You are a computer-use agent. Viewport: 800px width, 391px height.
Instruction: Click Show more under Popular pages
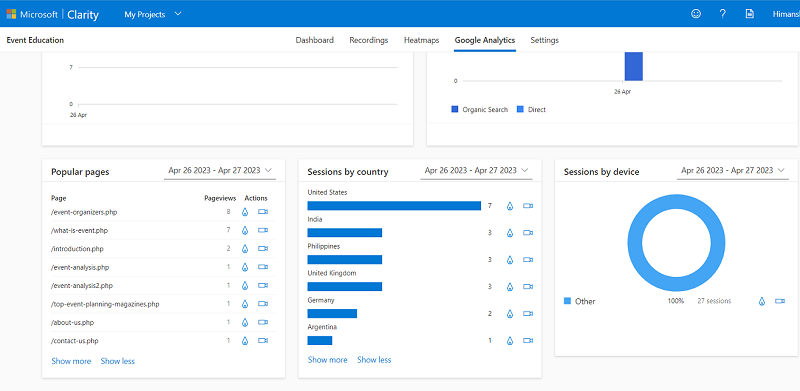71,361
